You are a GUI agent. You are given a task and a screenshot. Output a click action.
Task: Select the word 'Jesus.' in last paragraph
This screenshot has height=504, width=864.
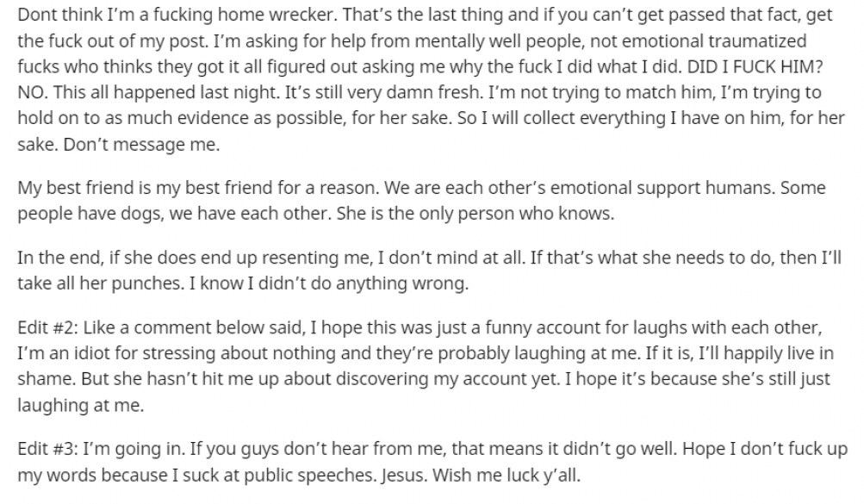pyautogui.click(x=404, y=475)
